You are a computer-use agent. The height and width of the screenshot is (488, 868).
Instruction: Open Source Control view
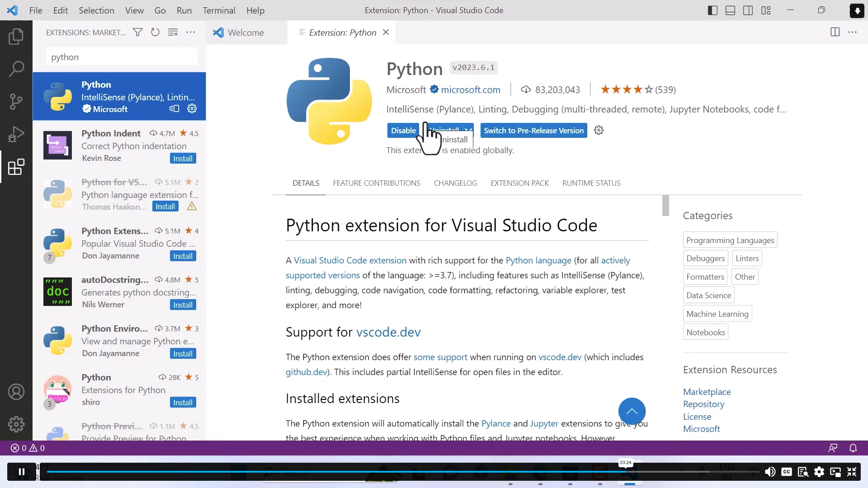point(16,102)
